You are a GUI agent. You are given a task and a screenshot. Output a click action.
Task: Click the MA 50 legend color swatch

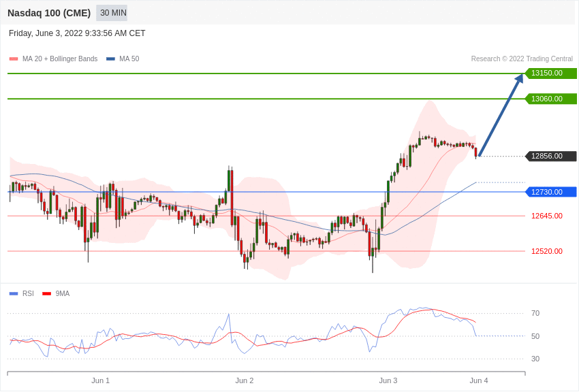[x=110, y=59]
